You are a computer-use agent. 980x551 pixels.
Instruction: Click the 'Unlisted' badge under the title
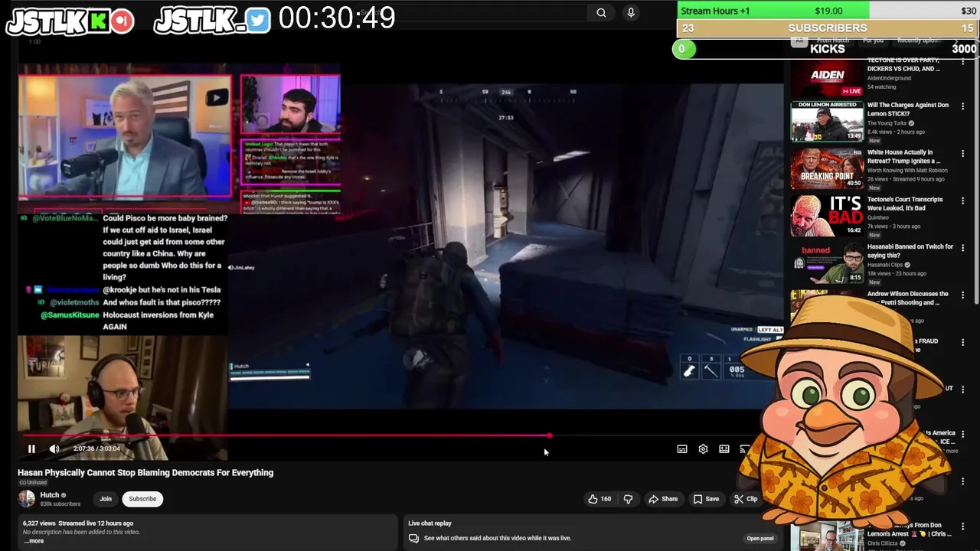tap(32, 483)
